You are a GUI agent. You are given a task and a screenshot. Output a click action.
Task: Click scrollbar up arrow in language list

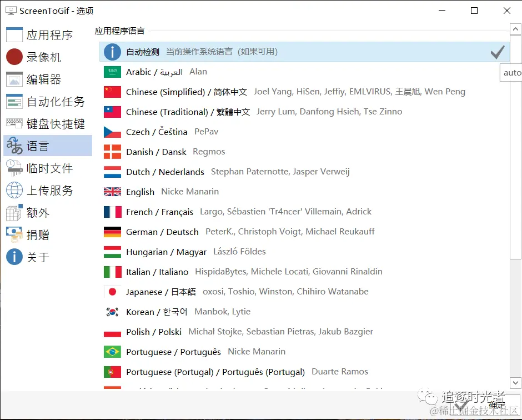point(515,29)
